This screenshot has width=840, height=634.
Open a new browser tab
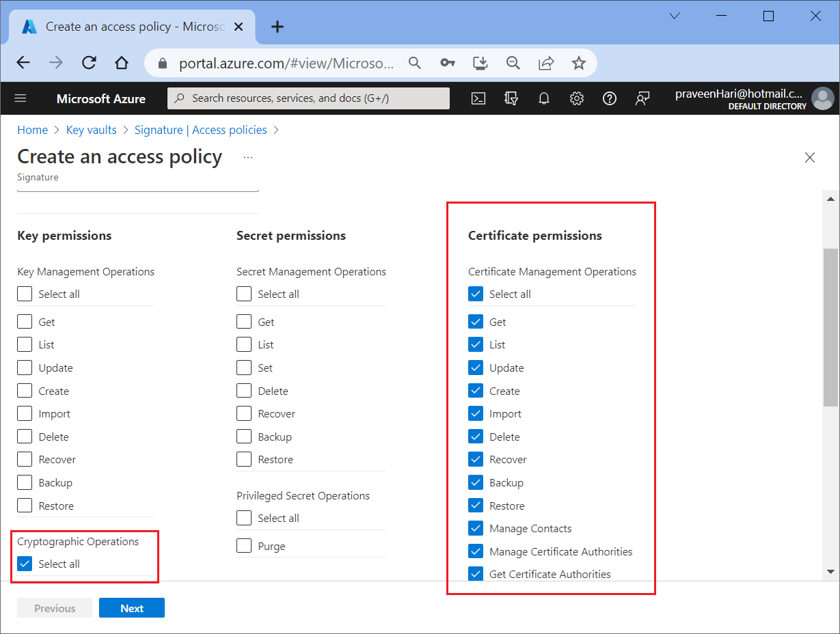277,27
